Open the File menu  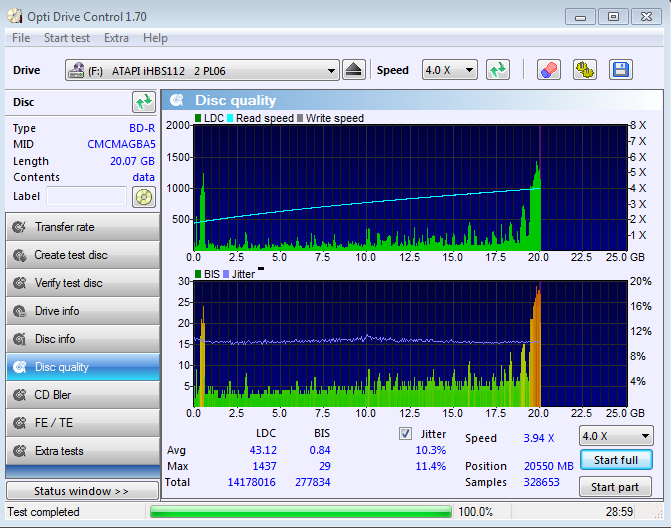point(21,38)
